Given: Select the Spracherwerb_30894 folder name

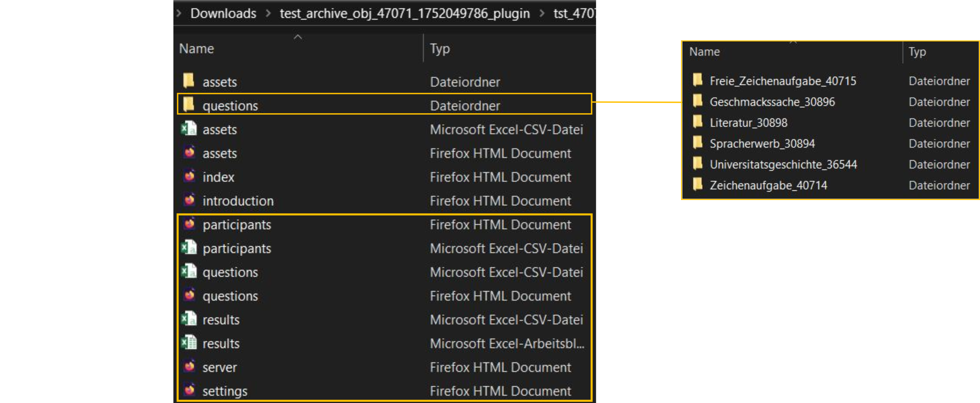Looking at the screenshot, I should tap(762, 144).
